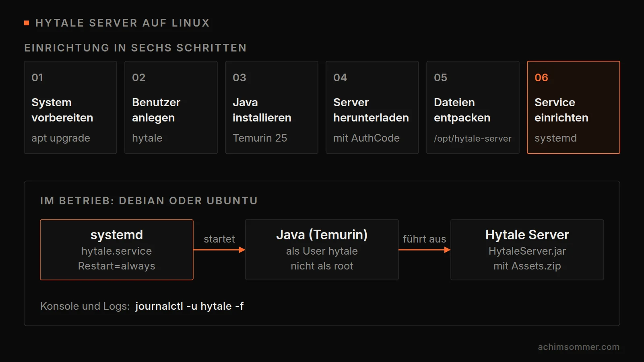Screen dimensions: 644x362
Task: Click the systemd hytale.service box
Action: [117, 250]
